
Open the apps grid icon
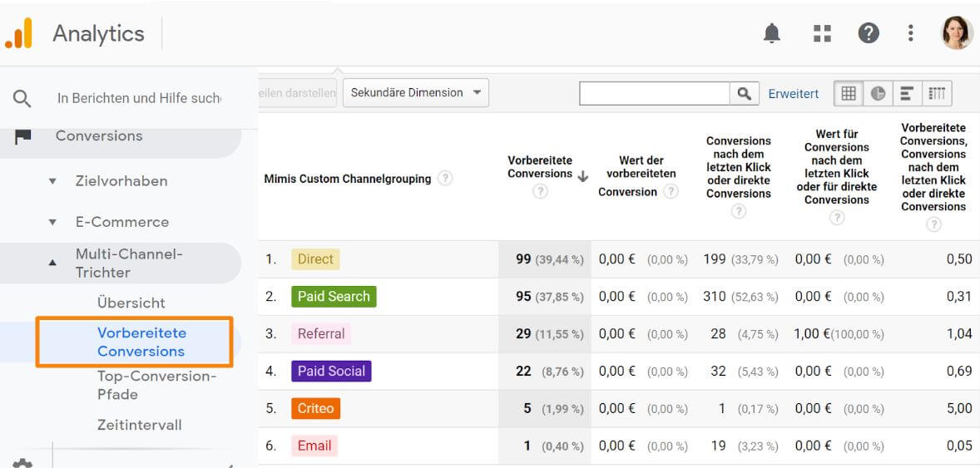pyautogui.click(x=822, y=33)
